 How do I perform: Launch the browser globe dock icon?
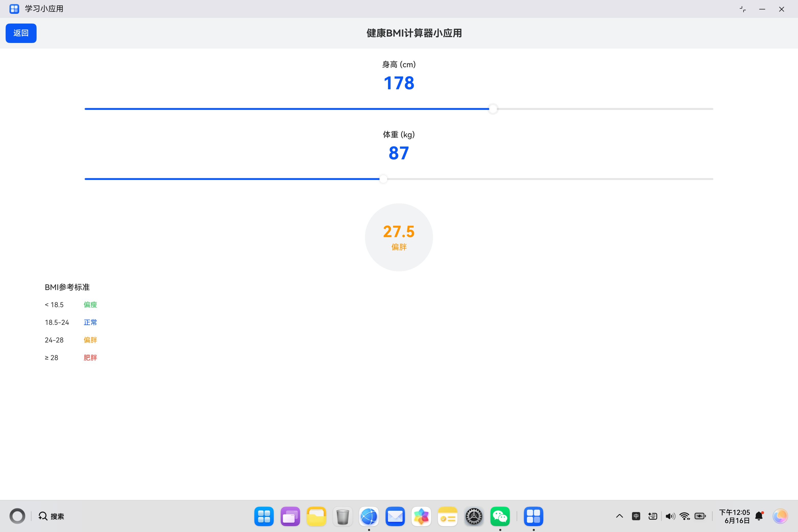[x=369, y=516]
